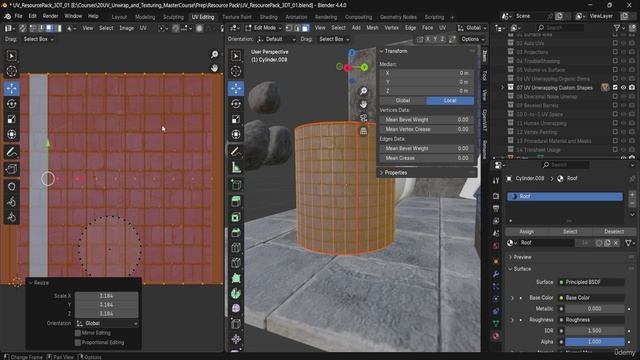This screenshot has height=360, width=640.
Task: Open the Edit menu
Action: pos(33,16)
